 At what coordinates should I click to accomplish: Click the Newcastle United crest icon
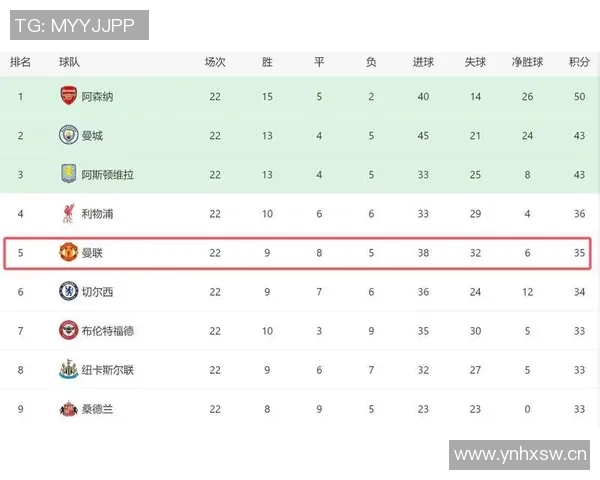[x=68, y=370]
